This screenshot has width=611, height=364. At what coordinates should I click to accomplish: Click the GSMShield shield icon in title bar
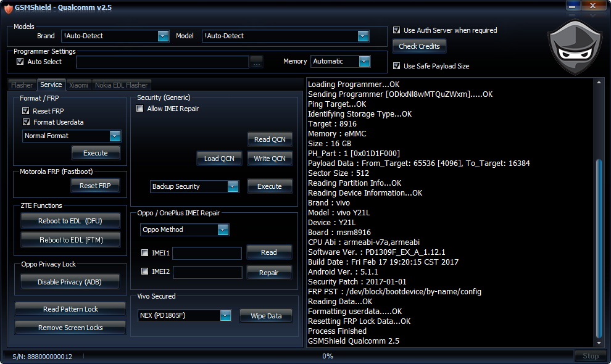pos(8,8)
